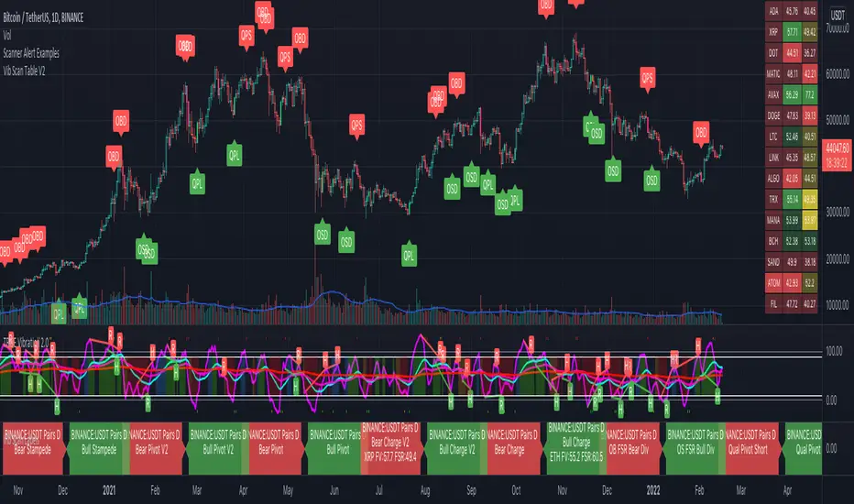This screenshot has height=504, width=854.
Task: Click the 77.2 value in AVAX row
Action: (x=810, y=94)
